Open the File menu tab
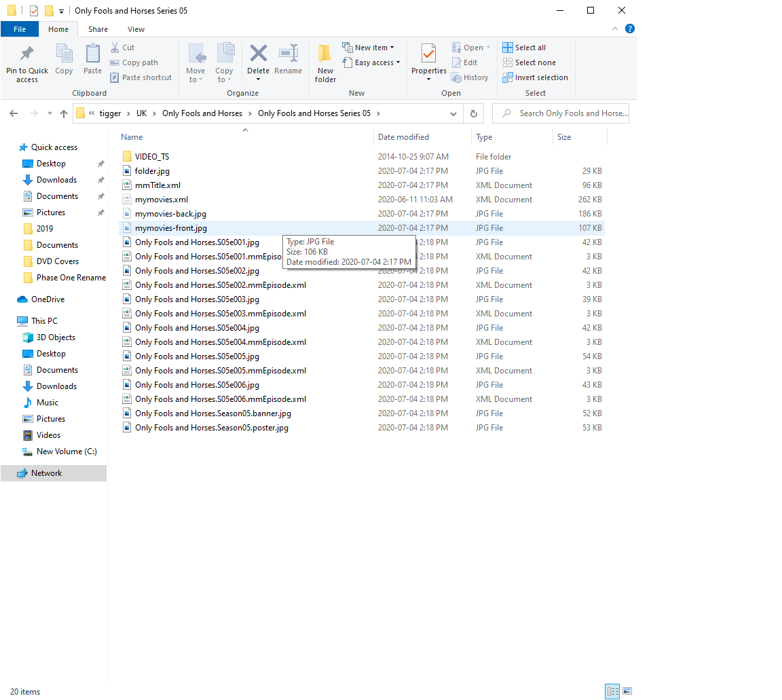Image resolution: width=782 pixels, height=700 pixels. pyautogui.click(x=20, y=29)
